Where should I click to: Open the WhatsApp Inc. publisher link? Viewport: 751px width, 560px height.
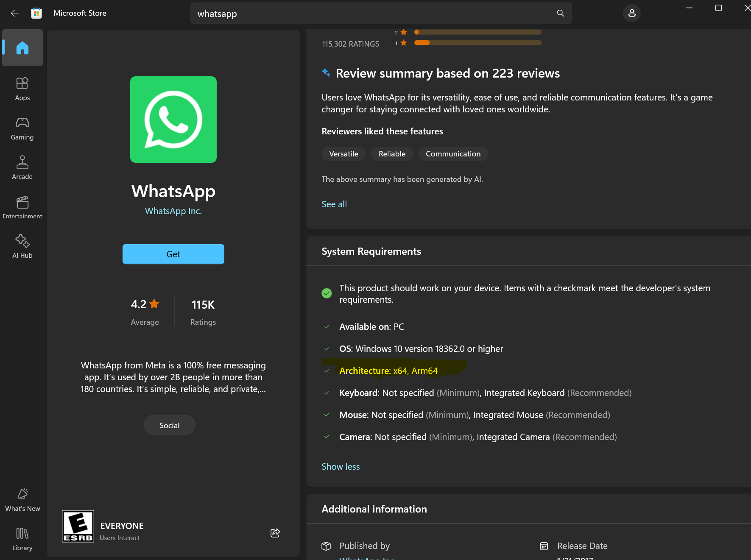pyautogui.click(x=173, y=211)
